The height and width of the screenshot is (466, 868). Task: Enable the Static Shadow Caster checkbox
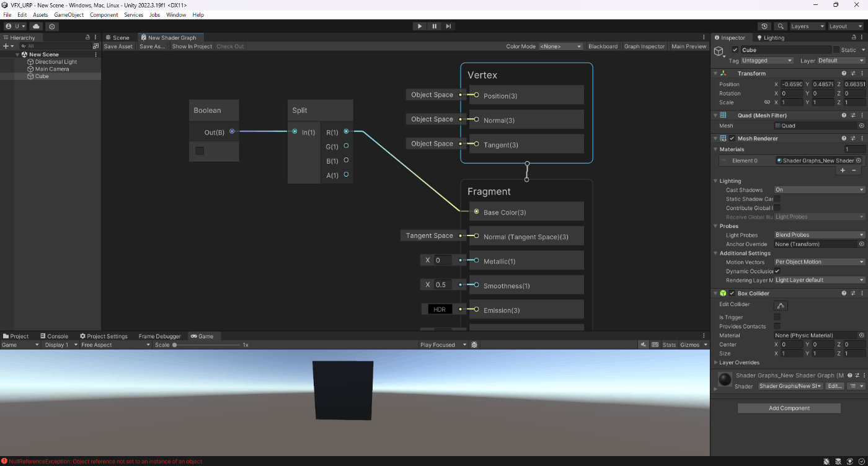pyautogui.click(x=777, y=199)
